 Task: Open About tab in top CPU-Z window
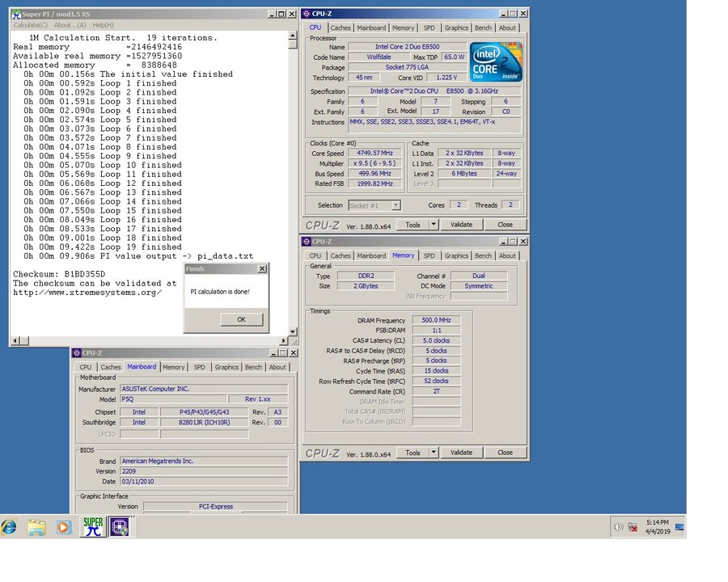point(507,27)
